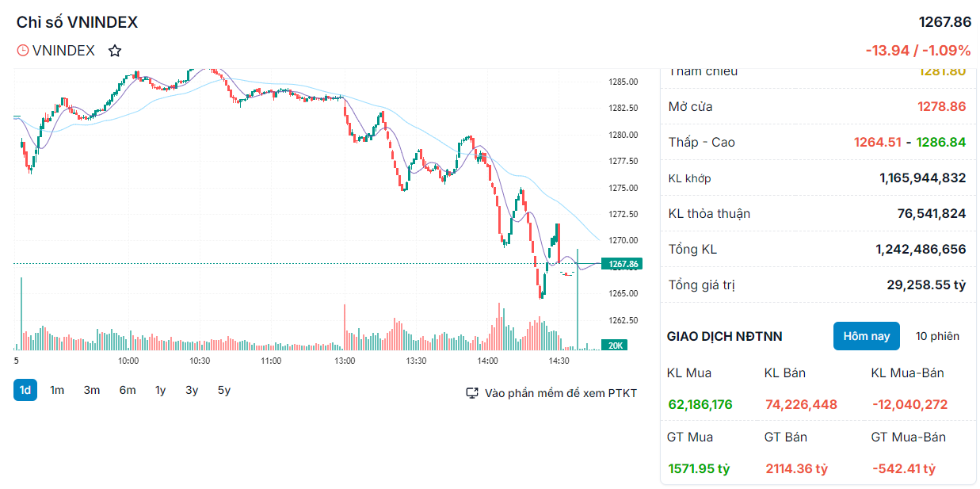Screen dimensions: 980x489
Task: Click the red clock icon beside VNINDEX
Action: (x=23, y=51)
